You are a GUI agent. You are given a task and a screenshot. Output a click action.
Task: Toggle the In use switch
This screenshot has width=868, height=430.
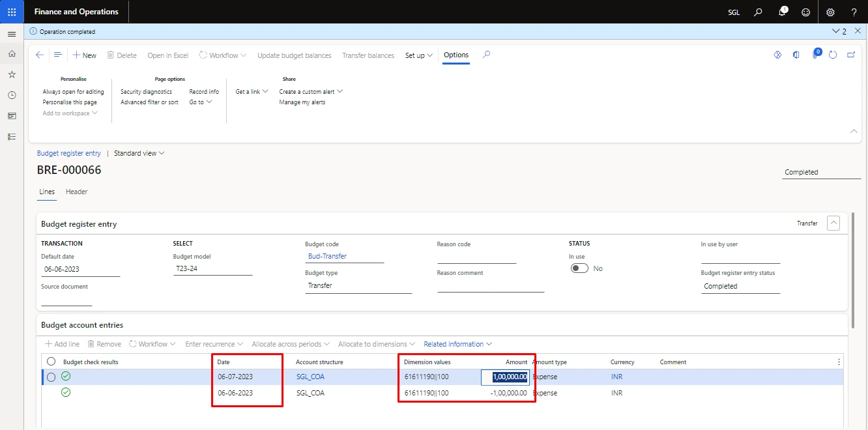(x=579, y=268)
